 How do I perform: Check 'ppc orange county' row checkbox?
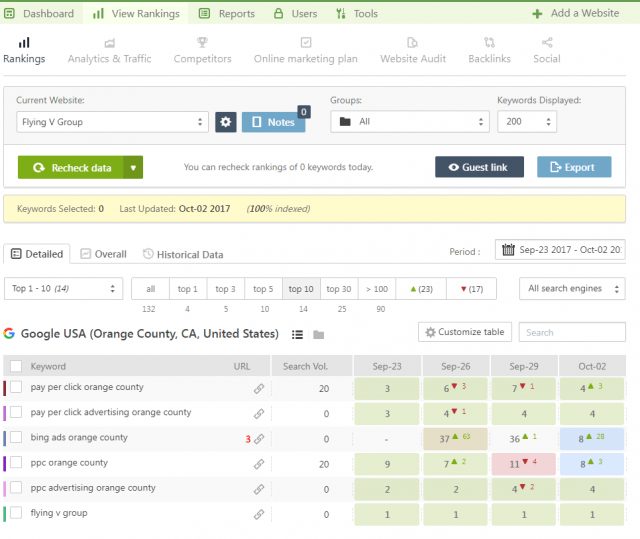16,462
